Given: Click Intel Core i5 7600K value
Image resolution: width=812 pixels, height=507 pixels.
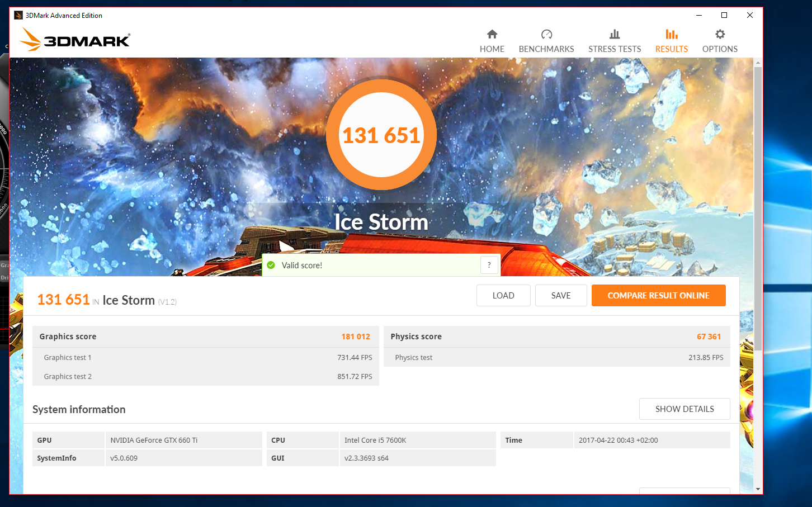Looking at the screenshot, I should coord(375,440).
